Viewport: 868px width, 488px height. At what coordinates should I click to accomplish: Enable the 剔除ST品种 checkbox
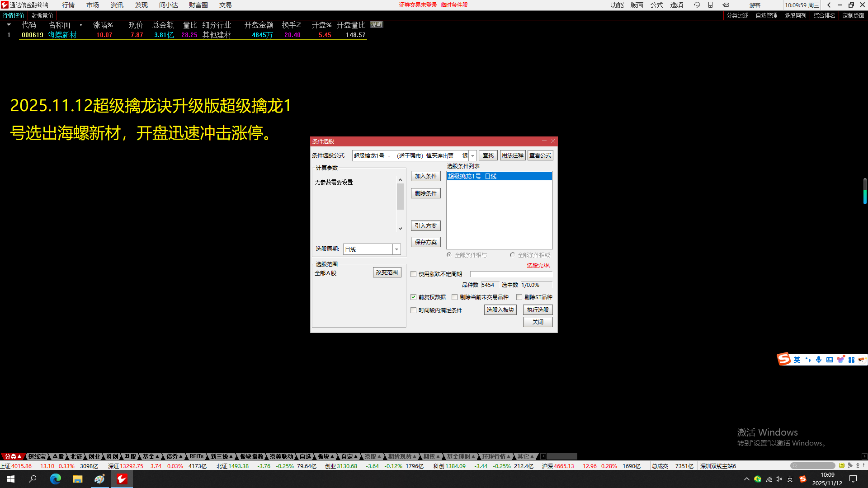[519, 297]
